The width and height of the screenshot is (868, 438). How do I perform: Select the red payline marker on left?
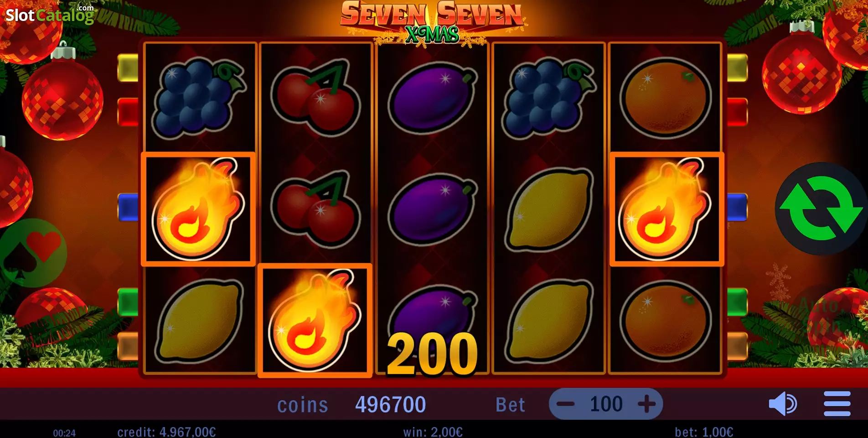(x=128, y=112)
